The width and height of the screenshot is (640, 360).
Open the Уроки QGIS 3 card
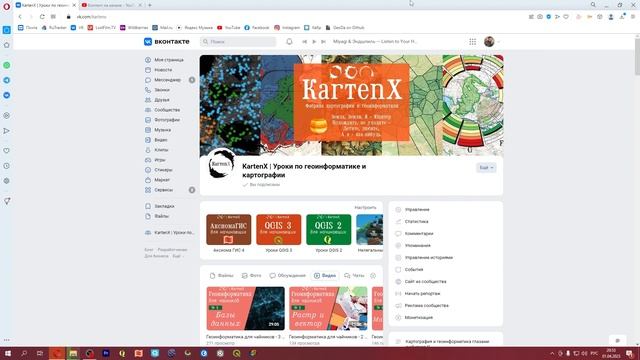tap(279, 233)
